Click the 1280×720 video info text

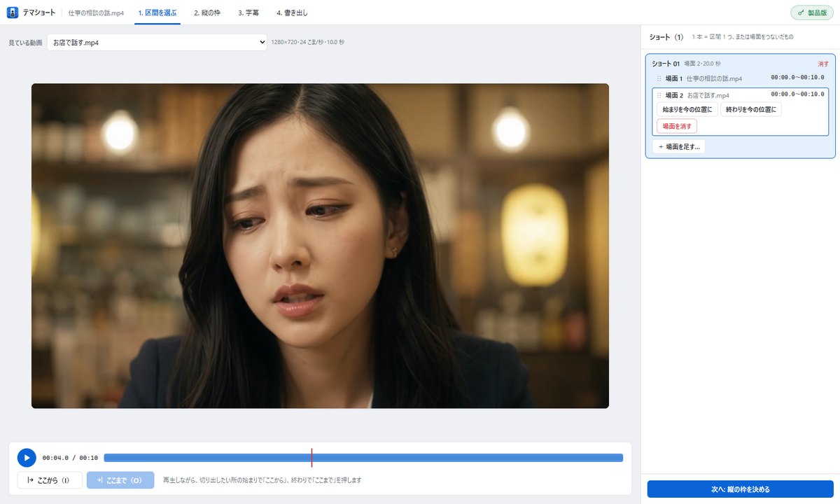[x=307, y=42]
